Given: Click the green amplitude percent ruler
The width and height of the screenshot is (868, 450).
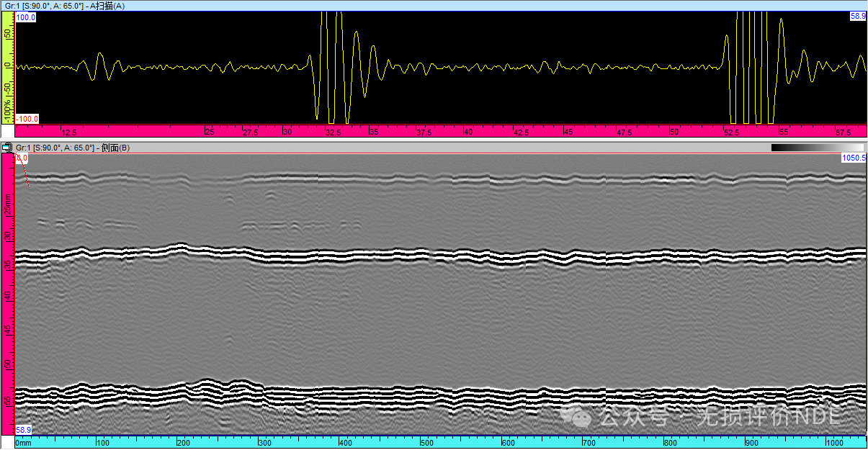Looking at the screenshot, I should pyautogui.click(x=7, y=68).
